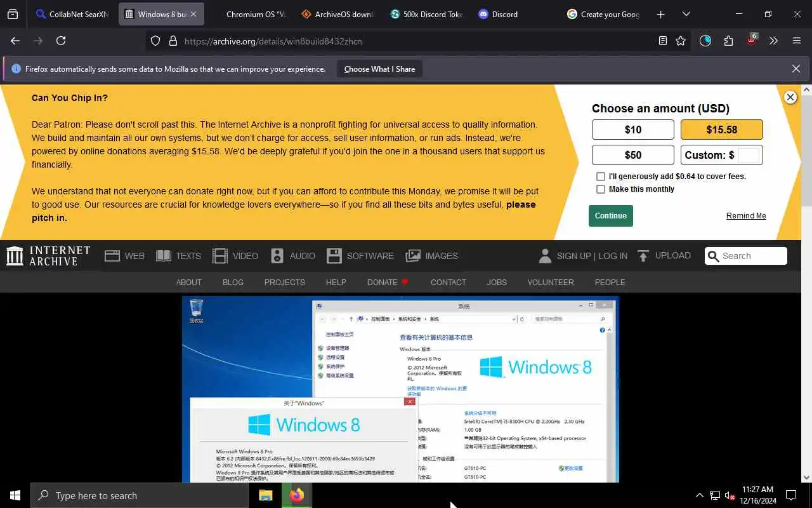Click the UPLOAD arrow icon

click(643, 256)
